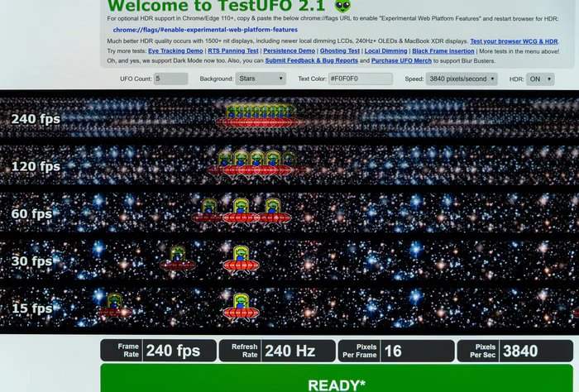579x392 pixels.
Task: Click the dim trailing UFO in 15 fps lane
Action: [x=115, y=307]
